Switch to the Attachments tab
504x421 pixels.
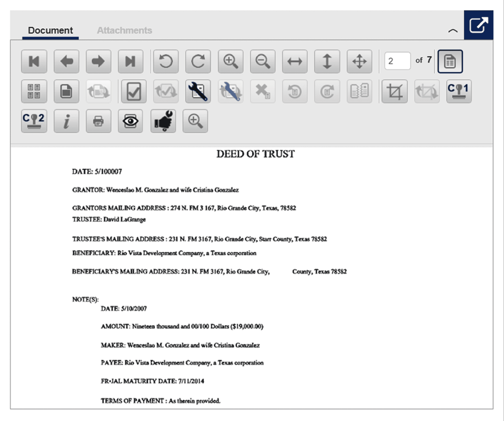click(x=124, y=30)
